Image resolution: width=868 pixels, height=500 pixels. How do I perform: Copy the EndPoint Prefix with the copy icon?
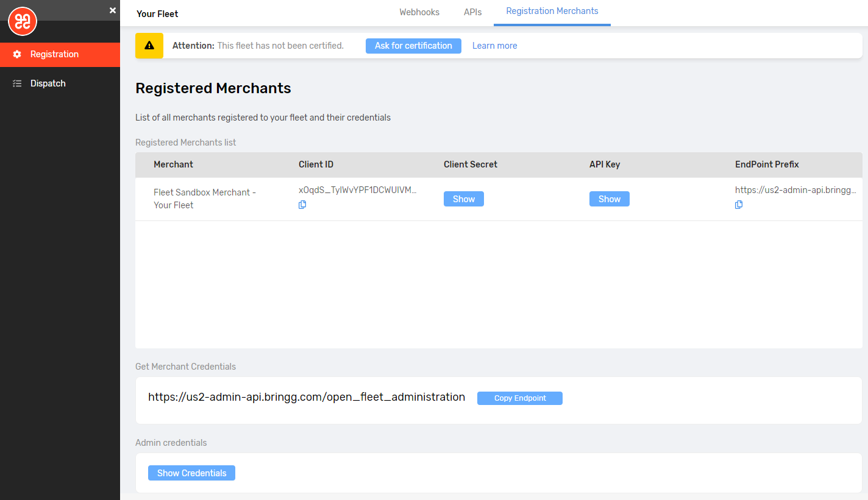(x=739, y=205)
